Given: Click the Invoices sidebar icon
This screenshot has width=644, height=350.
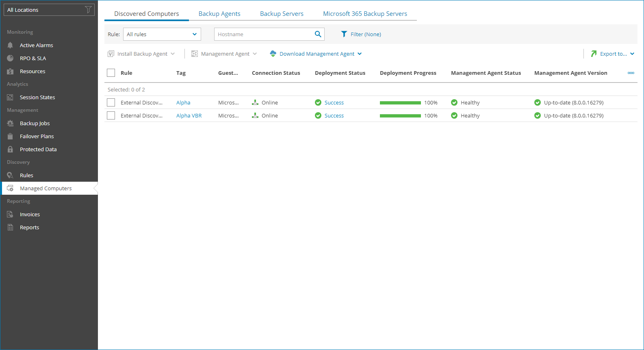Looking at the screenshot, I should 10,214.
